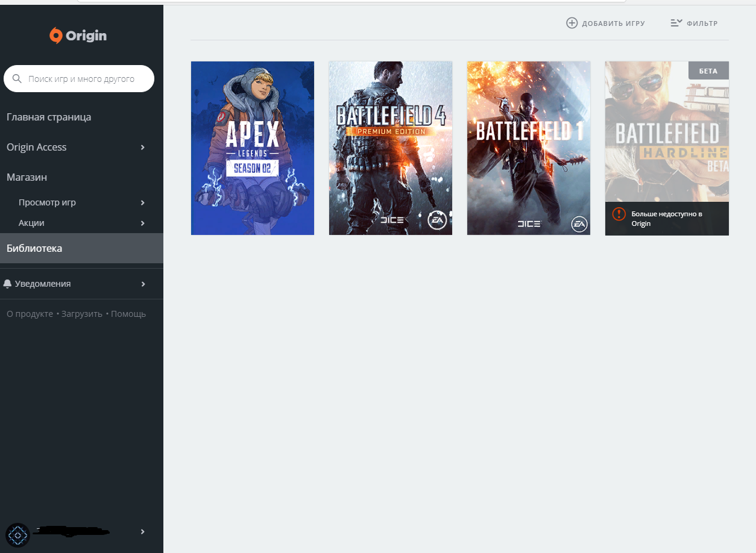Screen dimensions: 756x553
Task: Select the Battlefield 4 Premium Edition tile
Action: [391, 148]
